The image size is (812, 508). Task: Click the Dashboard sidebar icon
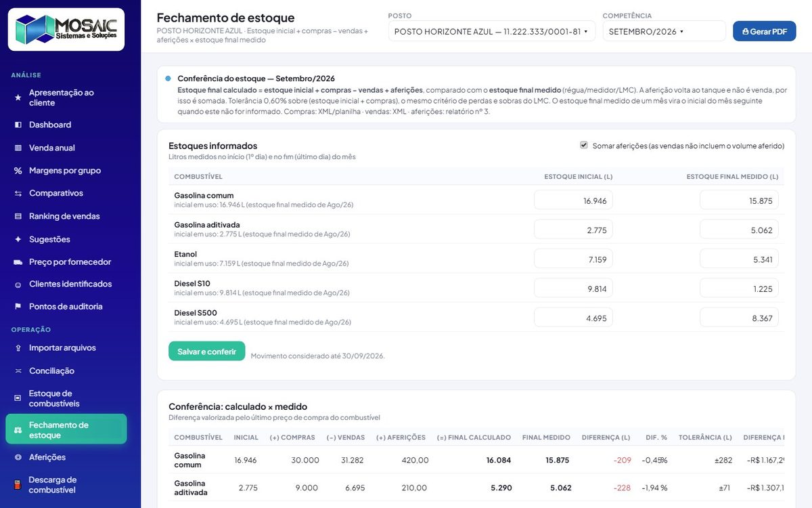tap(18, 125)
